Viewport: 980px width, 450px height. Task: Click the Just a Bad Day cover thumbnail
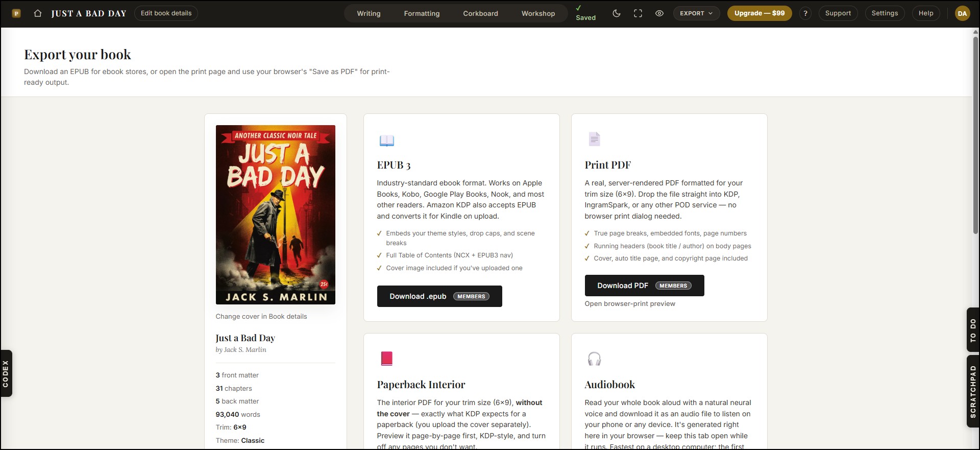click(276, 215)
